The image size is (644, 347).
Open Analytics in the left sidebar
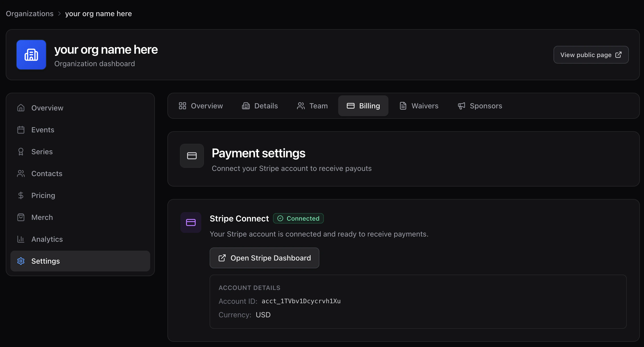pyautogui.click(x=80, y=239)
